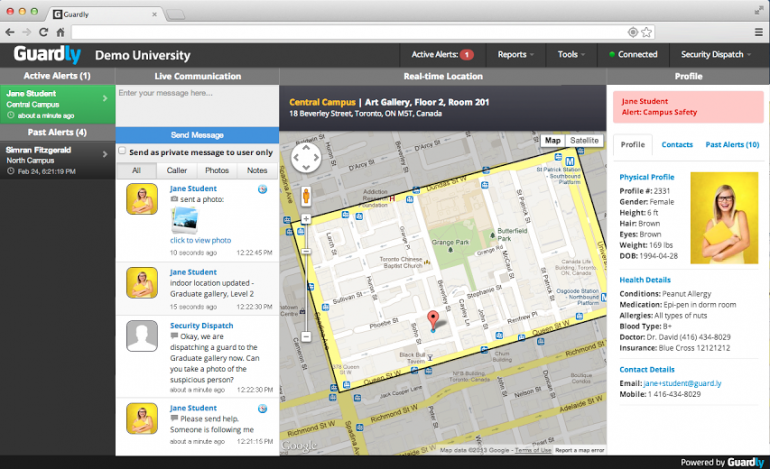Select the Street View pegman icon
The width and height of the screenshot is (770, 469).
click(x=306, y=196)
